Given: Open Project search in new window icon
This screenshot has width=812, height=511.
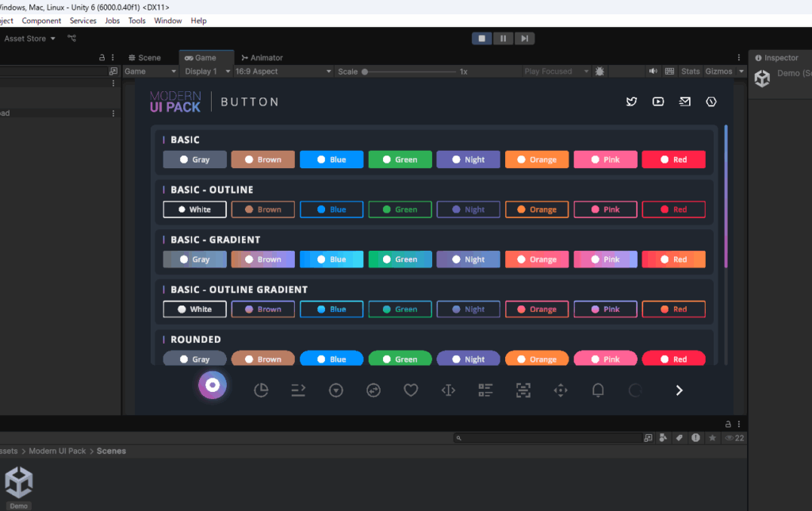Looking at the screenshot, I should click(648, 438).
